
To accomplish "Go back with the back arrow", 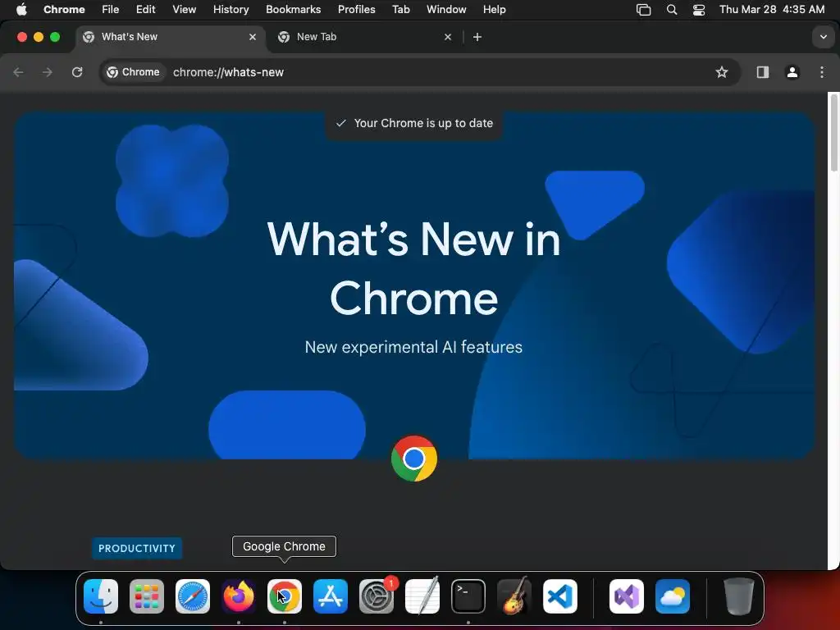I will click(18, 72).
